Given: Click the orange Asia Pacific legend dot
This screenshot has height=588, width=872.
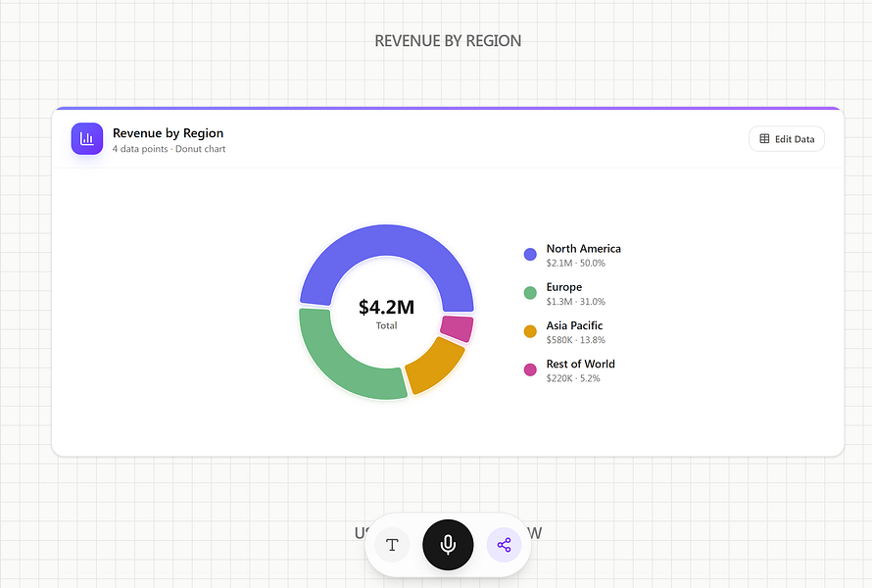Looking at the screenshot, I should [x=530, y=331].
